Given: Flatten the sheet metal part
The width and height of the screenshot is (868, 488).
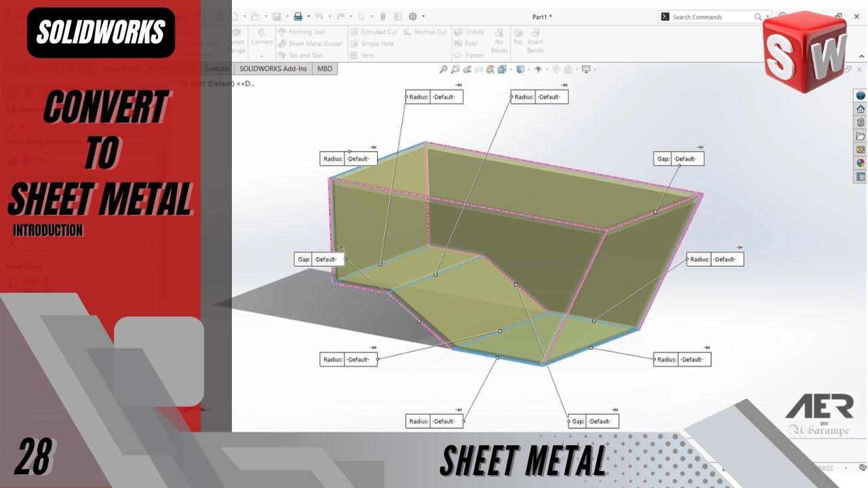Looking at the screenshot, I should 469,55.
